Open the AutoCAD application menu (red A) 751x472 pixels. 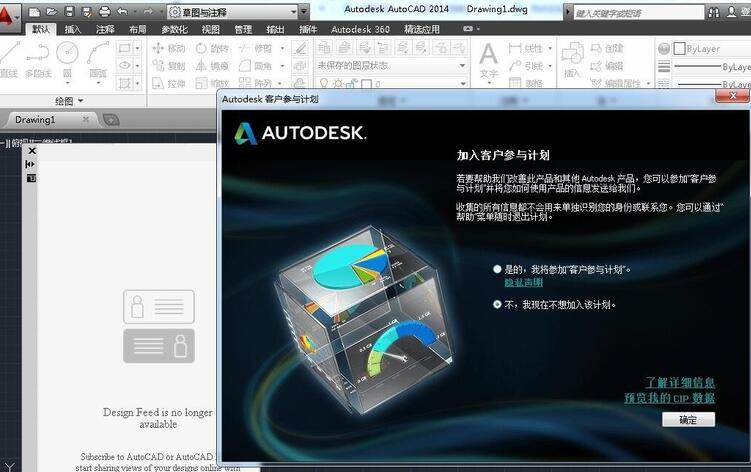[x=8, y=17]
